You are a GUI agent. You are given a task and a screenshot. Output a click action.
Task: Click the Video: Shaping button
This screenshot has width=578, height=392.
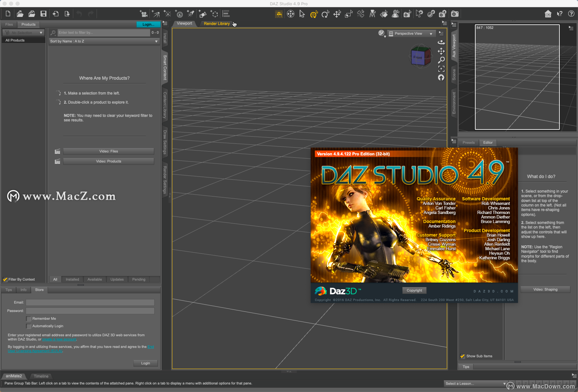[545, 289]
